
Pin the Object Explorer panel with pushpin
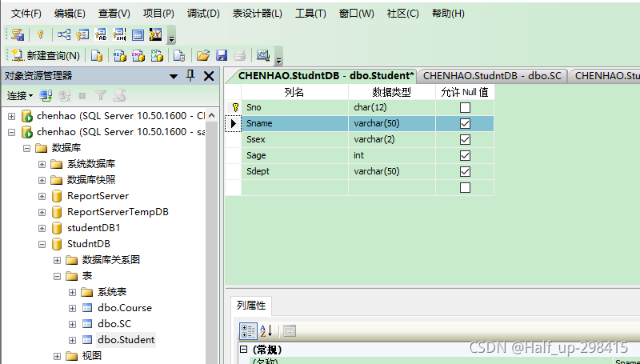point(190,75)
